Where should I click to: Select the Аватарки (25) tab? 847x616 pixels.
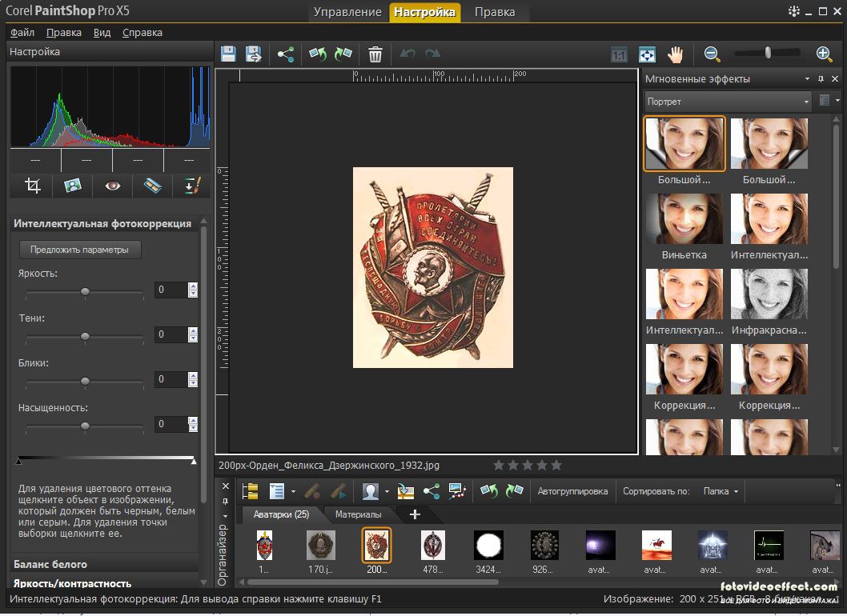click(x=282, y=514)
